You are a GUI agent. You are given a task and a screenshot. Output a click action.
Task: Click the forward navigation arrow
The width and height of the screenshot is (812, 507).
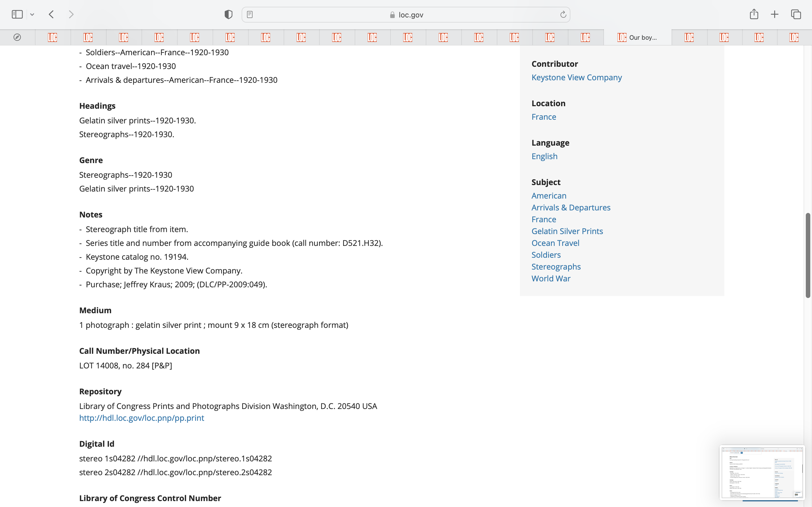coord(71,14)
